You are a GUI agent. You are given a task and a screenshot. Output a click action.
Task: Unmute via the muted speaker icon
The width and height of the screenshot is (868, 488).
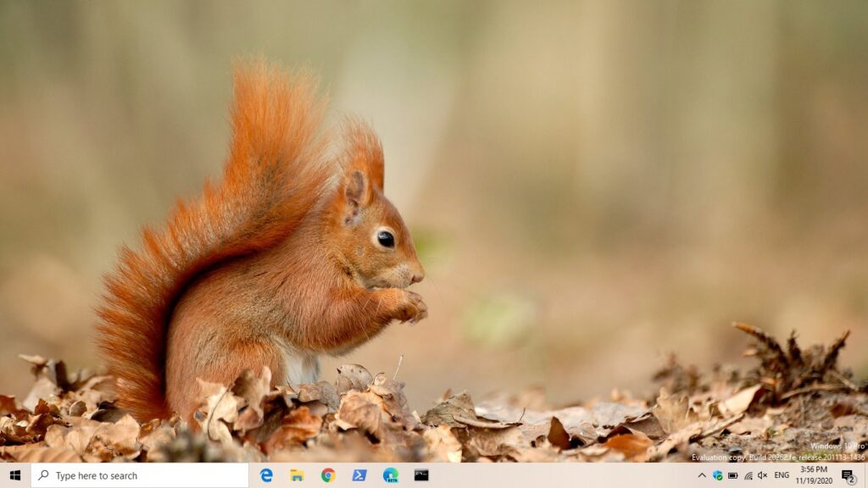click(762, 475)
